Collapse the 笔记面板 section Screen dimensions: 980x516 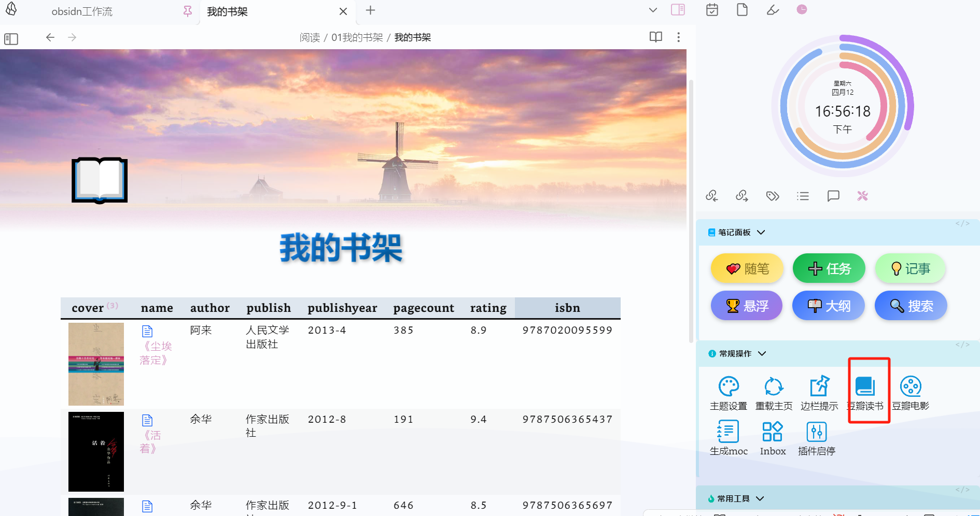tap(761, 233)
